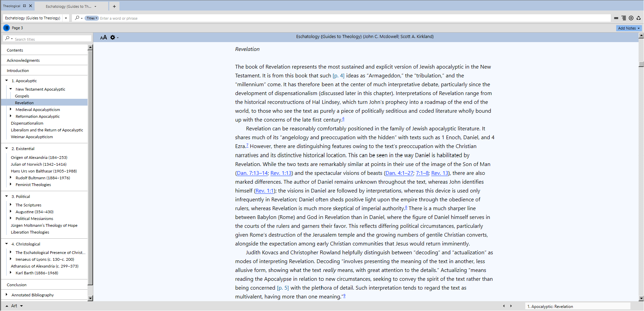Go to next section with the right arrow
The image size is (644, 311).
pyautogui.click(x=511, y=306)
